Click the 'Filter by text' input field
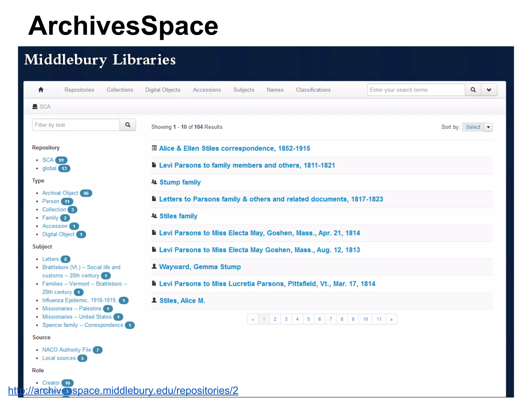Viewport: 532px width, 399px height. point(76,125)
